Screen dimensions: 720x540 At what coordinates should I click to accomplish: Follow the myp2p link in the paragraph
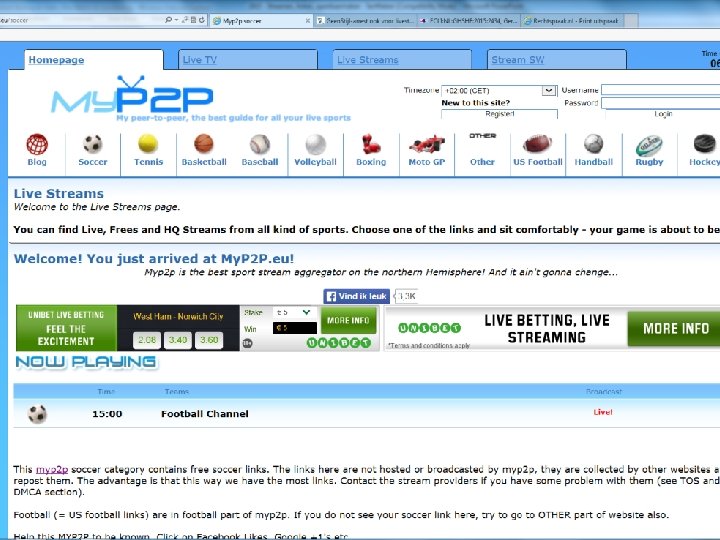[52, 469]
